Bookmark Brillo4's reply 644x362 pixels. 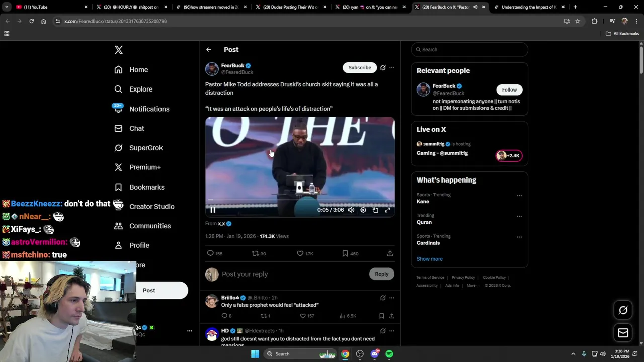tap(381, 316)
